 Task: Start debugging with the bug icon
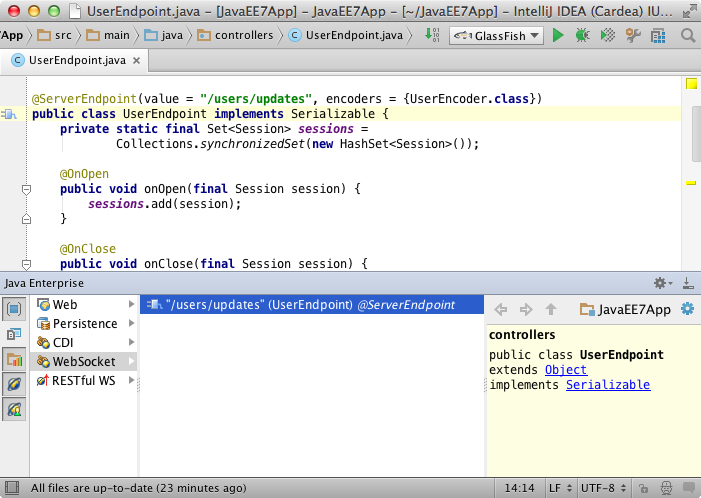(582, 35)
